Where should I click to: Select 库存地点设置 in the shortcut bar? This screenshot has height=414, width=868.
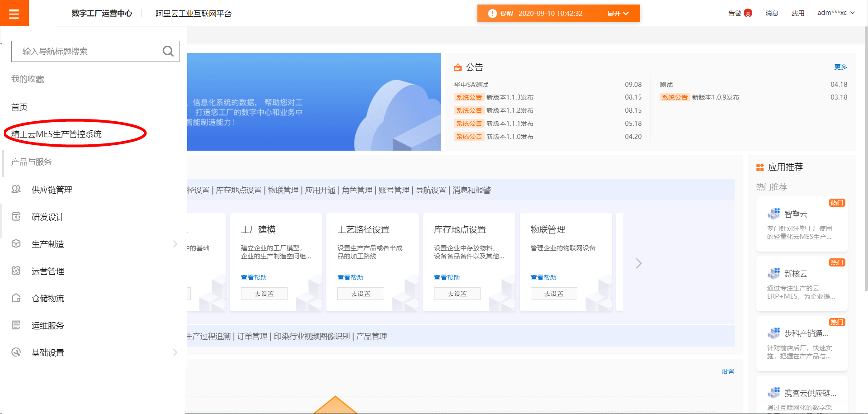tap(239, 190)
